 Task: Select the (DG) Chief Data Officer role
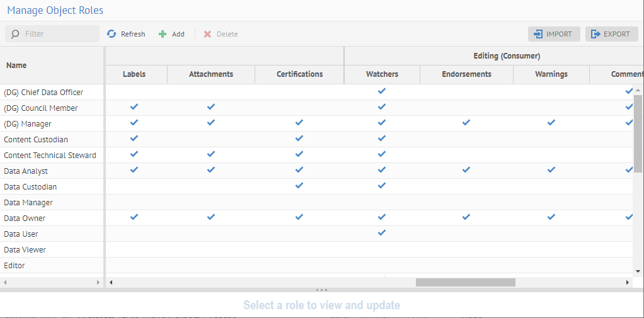[x=43, y=93]
